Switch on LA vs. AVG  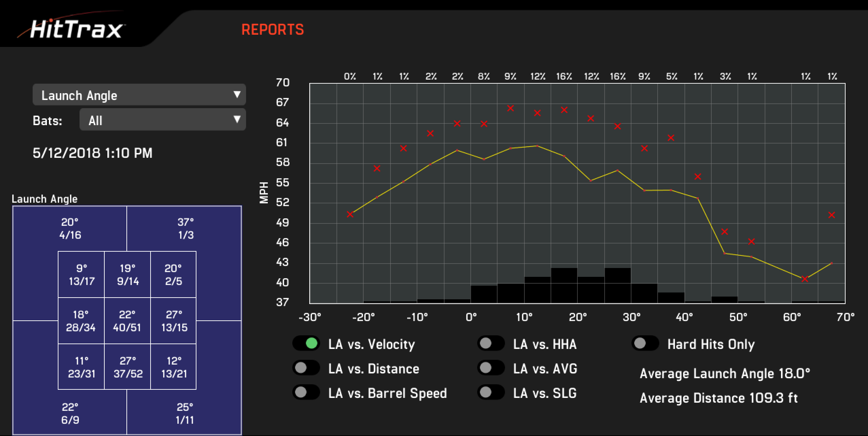click(491, 368)
